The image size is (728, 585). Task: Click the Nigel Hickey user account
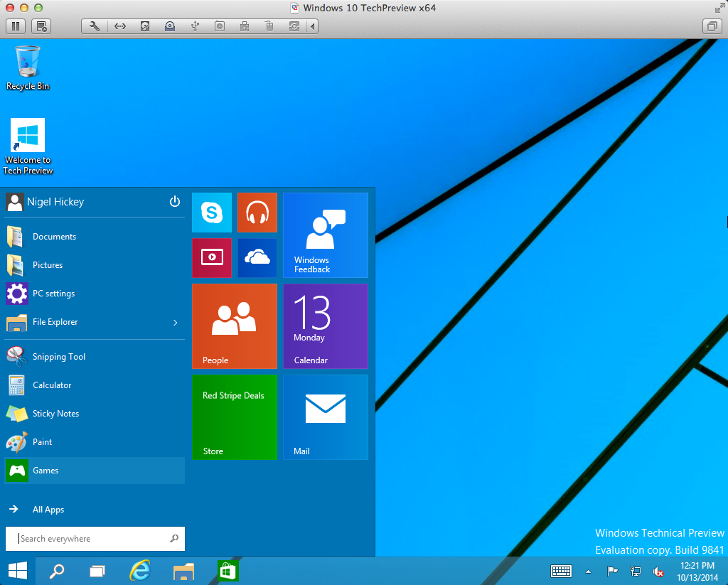coord(45,202)
